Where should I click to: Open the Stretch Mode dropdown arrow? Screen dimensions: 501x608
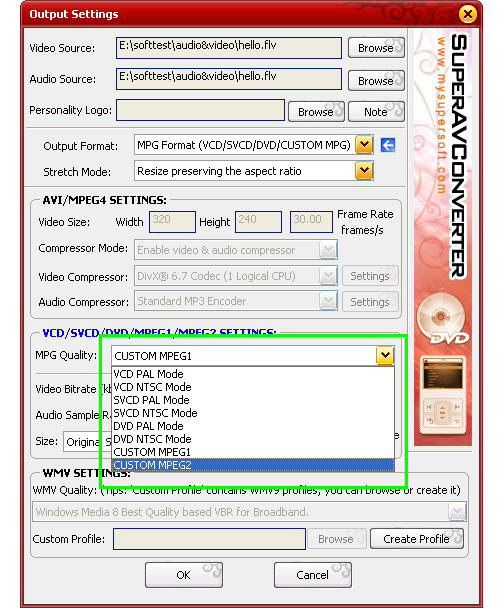[364, 171]
